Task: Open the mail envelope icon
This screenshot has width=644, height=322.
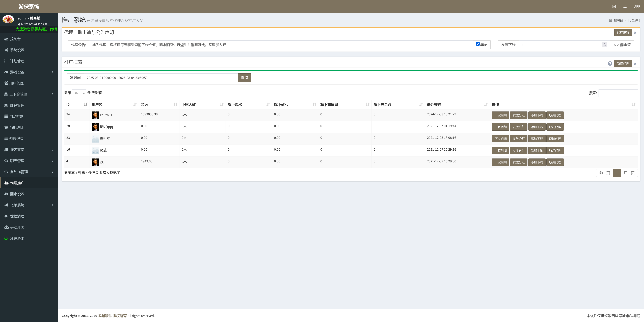Action: (x=614, y=7)
